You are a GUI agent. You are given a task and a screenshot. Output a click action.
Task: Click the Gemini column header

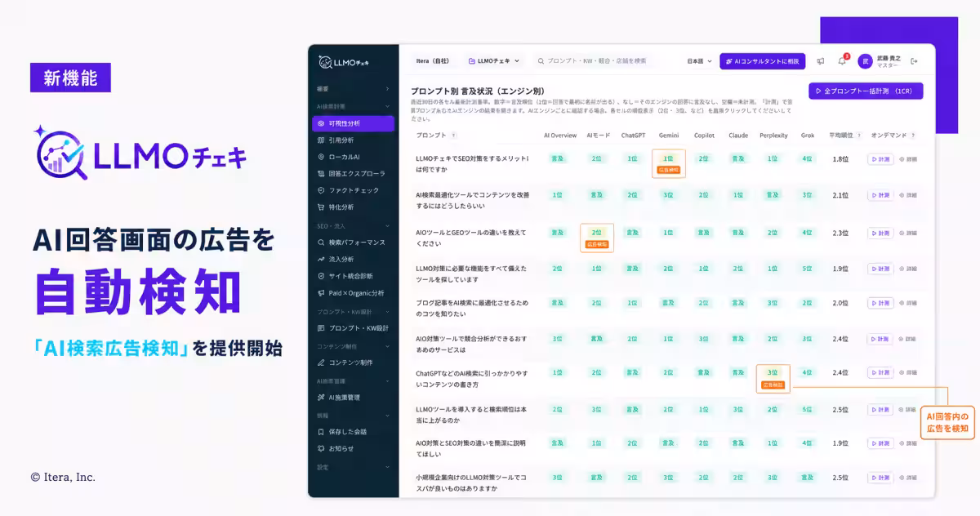[x=668, y=136]
